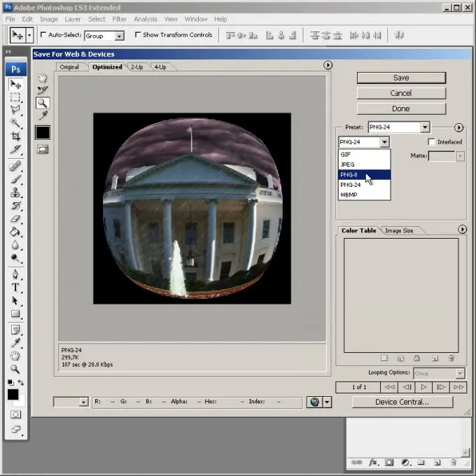
Task: Select the Notes tool
Action: (x=15, y=330)
